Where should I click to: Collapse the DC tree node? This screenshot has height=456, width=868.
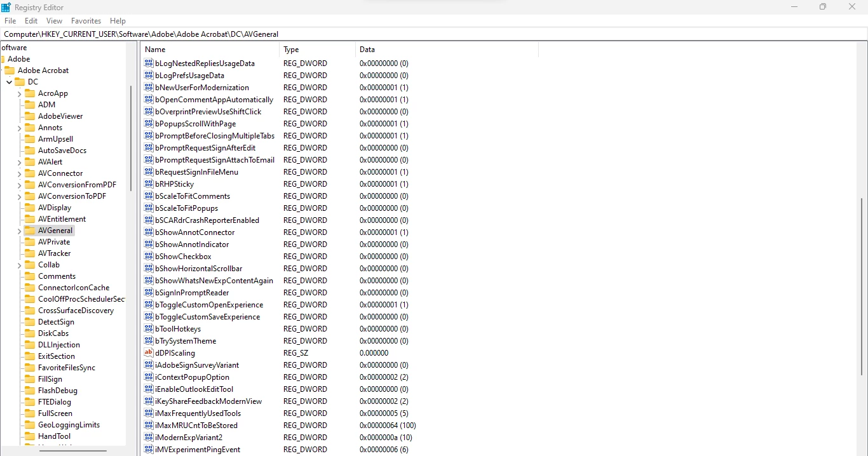tap(9, 82)
